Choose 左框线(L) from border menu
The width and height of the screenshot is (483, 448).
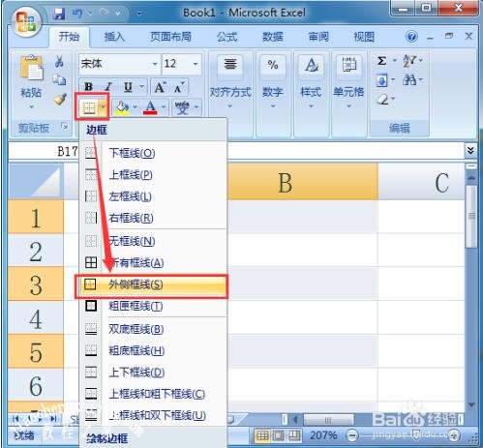click(153, 196)
